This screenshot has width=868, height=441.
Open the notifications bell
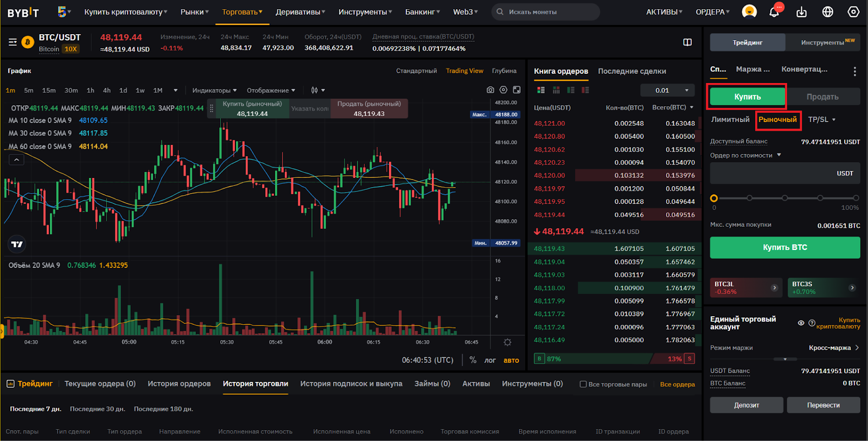tap(775, 11)
